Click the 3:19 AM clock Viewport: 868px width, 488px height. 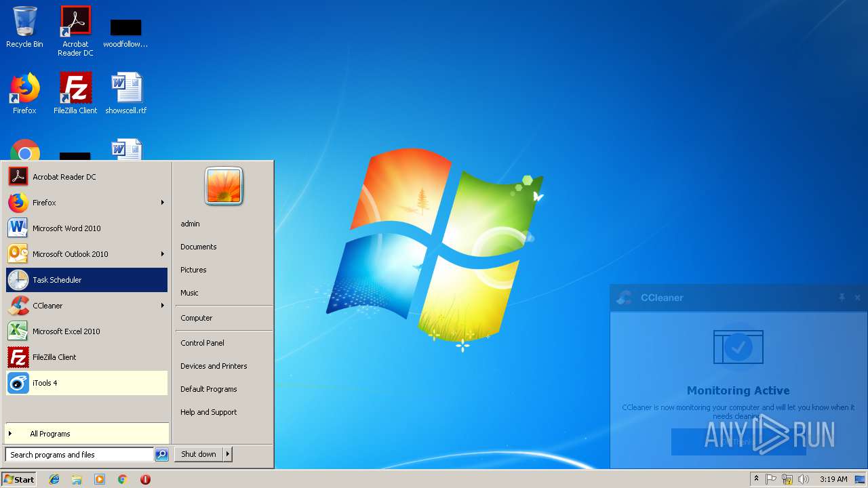833,479
